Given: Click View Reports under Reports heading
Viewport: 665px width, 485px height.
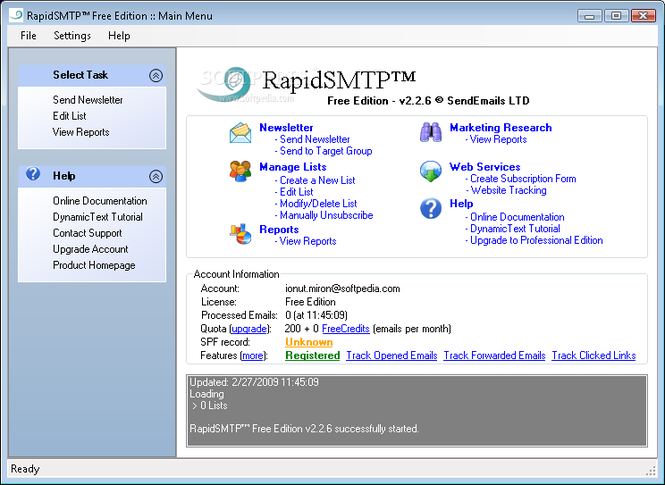Looking at the screenshot, I should click(308, 241).
